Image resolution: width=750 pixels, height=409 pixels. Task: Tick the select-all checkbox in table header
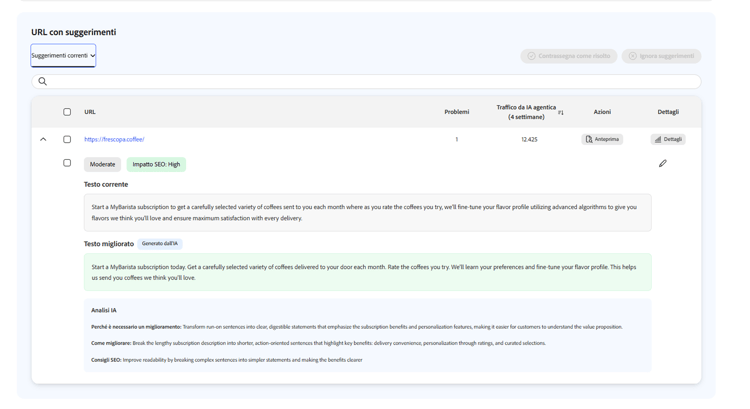(67, 112)
